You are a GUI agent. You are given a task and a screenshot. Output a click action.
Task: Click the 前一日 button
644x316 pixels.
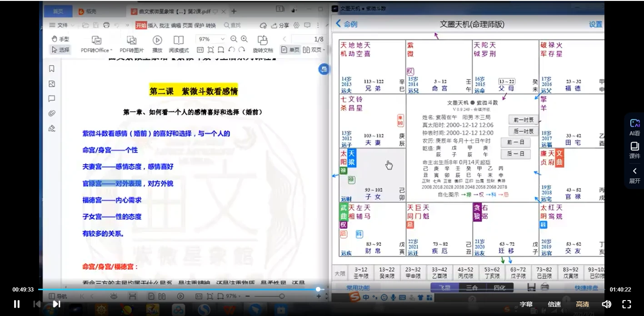516,143
